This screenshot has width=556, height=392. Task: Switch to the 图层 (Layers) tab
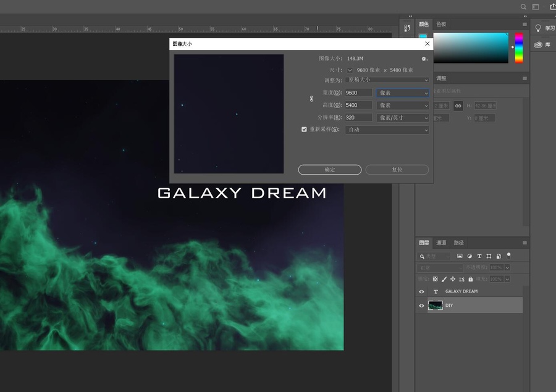point(424,243)
